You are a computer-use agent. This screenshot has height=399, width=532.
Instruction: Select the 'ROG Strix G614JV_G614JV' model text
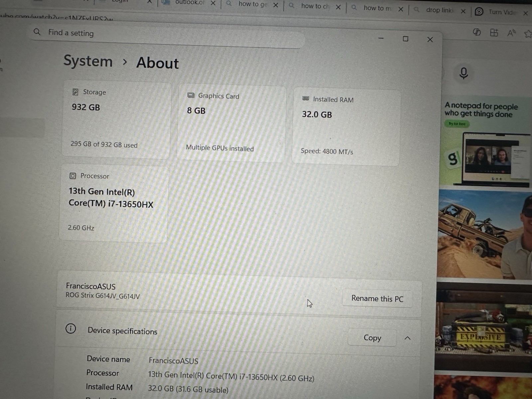(x=102, y=296)
